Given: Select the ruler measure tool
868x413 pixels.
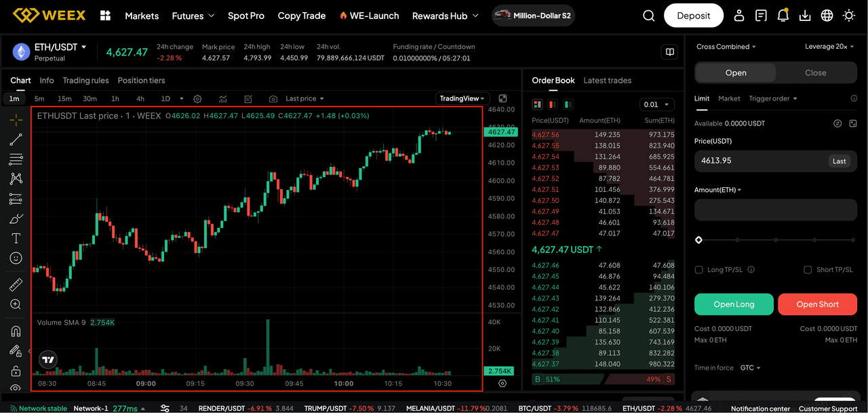Looking at the screenshot, I should coord(15,284).
